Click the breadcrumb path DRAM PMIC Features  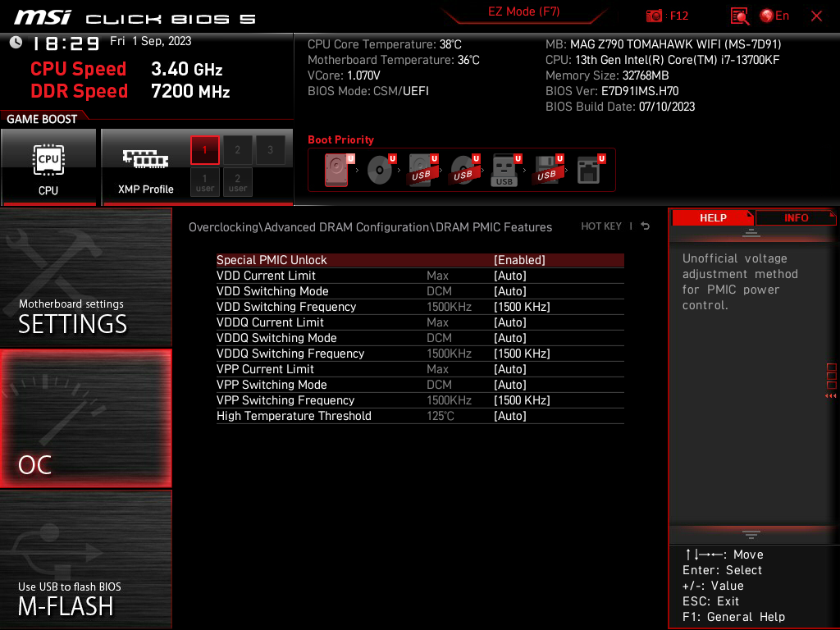click(493, 226)
